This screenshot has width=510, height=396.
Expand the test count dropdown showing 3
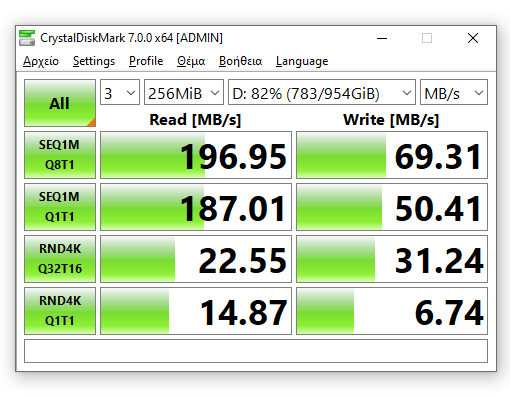pos(120,92)
